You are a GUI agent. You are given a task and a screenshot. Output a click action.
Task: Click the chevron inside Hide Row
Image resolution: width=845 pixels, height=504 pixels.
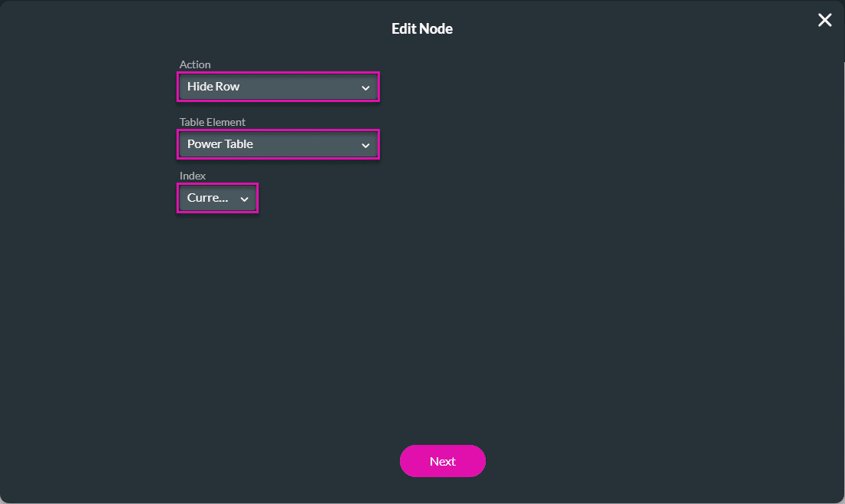click(365, 87)
